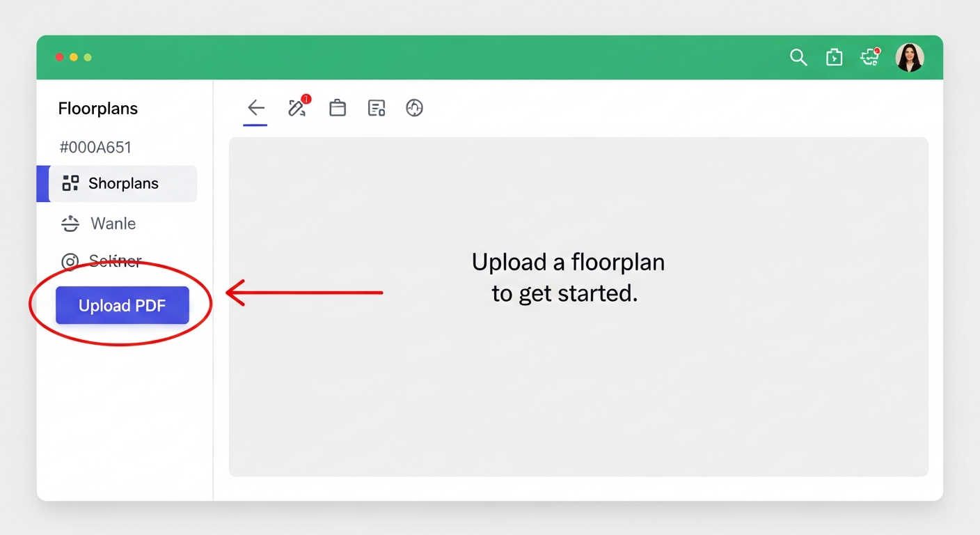This screenshot has height=535, width=980.
Task: Click the Shorplans highlighted sidebar item
Action: (123, 183)
